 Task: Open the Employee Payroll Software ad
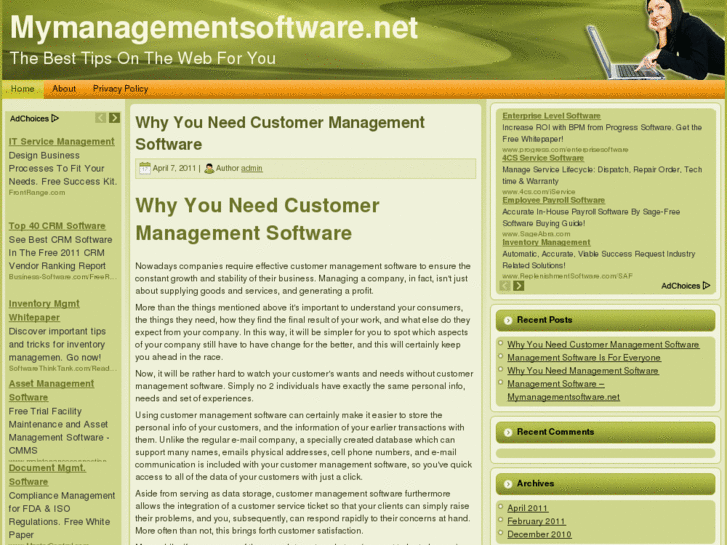(554, 200)
